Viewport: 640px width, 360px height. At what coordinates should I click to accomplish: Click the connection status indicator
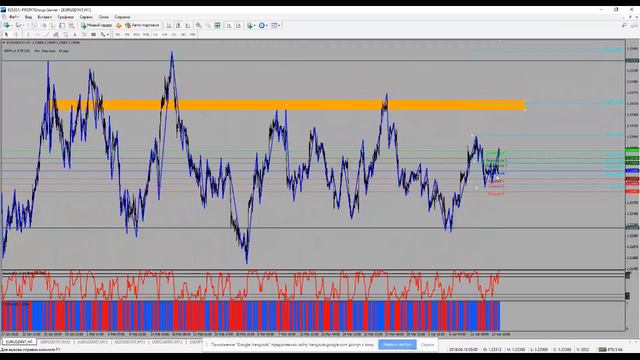click(611, 349)
